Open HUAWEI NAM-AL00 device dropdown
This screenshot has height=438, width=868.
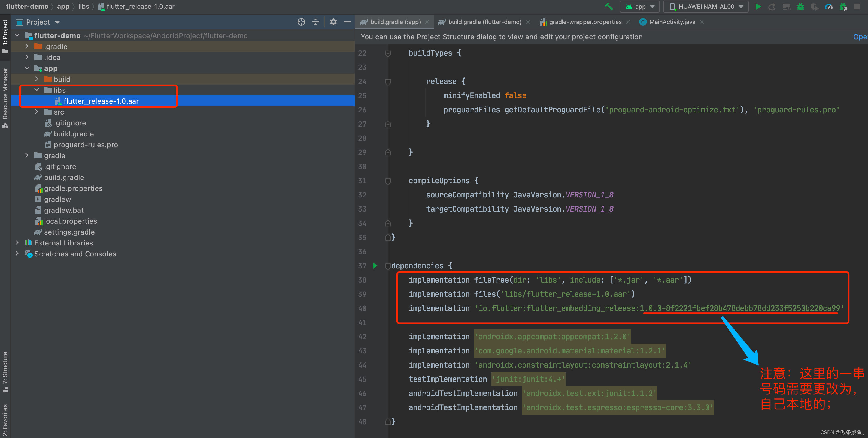pos(706,6)
